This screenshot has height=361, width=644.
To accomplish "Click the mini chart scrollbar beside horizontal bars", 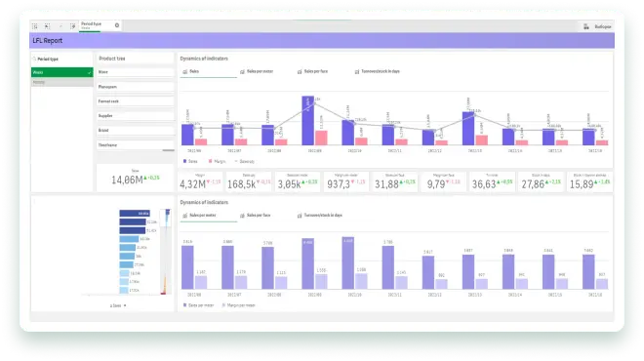I will coord(165,252).
